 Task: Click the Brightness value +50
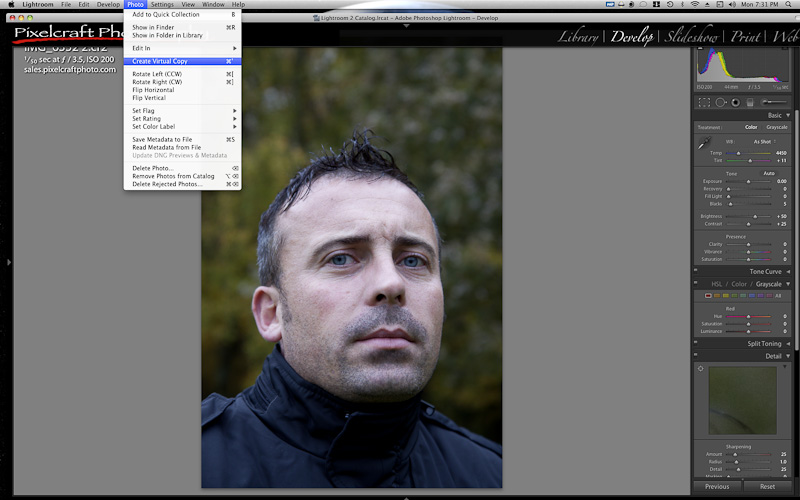[782, 216]
